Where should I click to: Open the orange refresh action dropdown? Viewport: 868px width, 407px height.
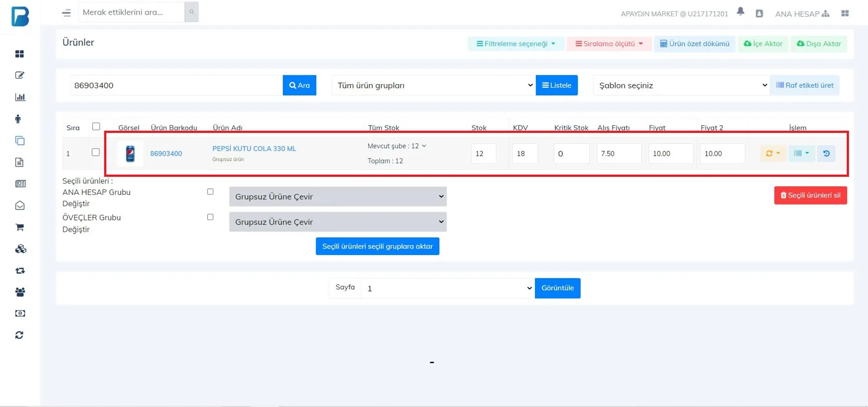click(773, 154)
